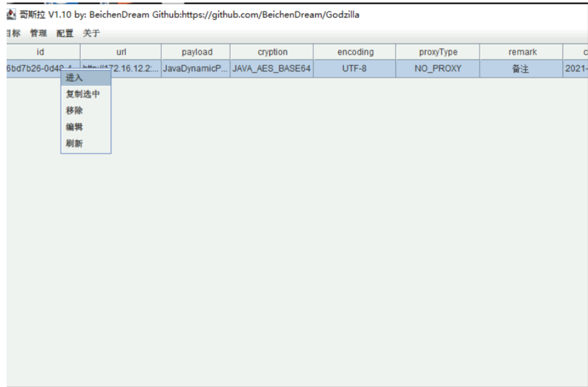Sort by the remark column header
The image size is (588, 387).
[522, 52]
